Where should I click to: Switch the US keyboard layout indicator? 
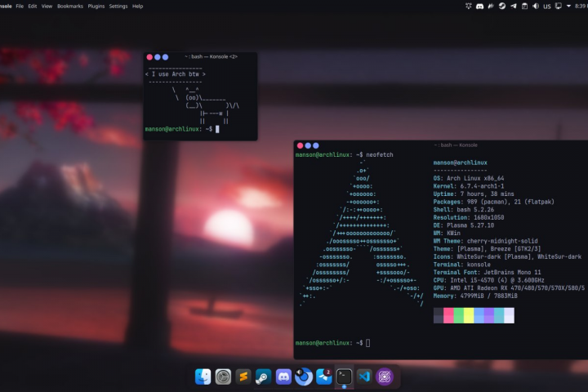click(x=547, y=7)
